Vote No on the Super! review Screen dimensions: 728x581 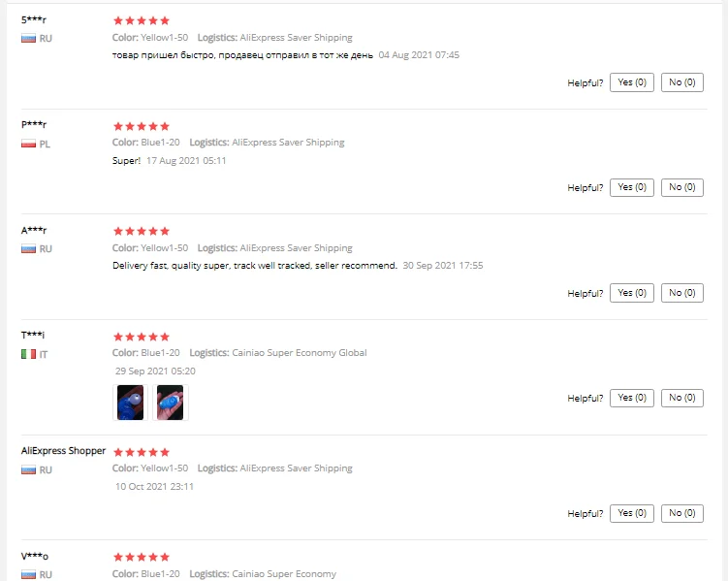(x=682, y=187)
